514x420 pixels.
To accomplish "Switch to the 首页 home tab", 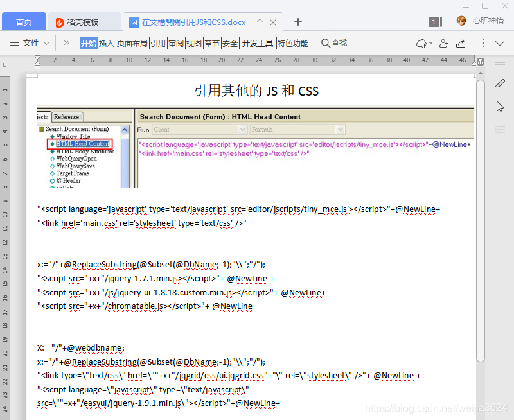I will pyautogui.click(x=24, y=22).
